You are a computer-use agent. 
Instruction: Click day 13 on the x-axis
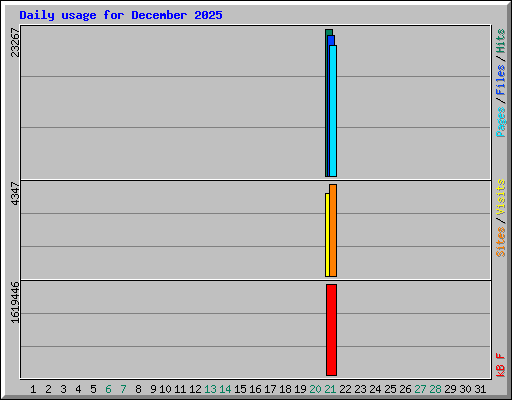[x=210, y=389]
